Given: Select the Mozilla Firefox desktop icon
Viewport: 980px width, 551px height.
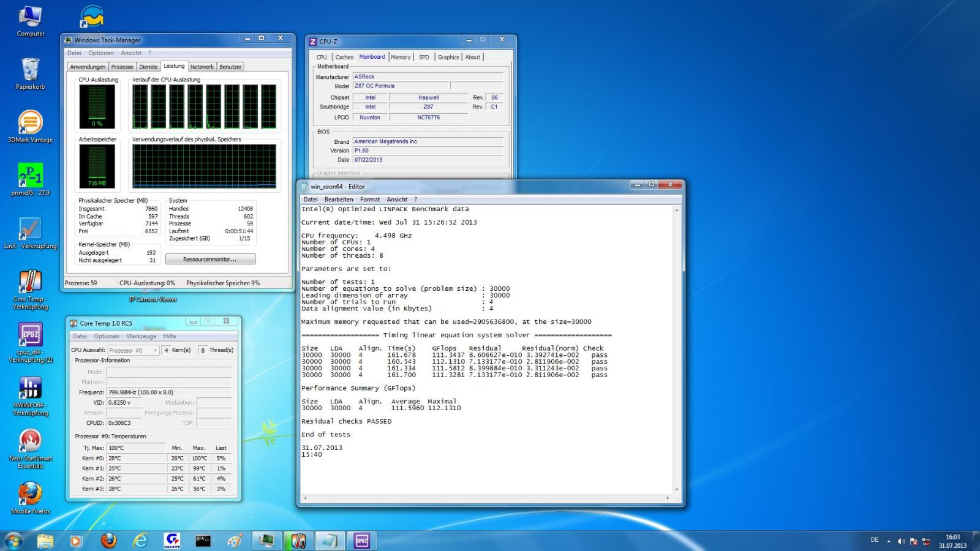Looking at the screenshot, I should (x=30, y=498).
